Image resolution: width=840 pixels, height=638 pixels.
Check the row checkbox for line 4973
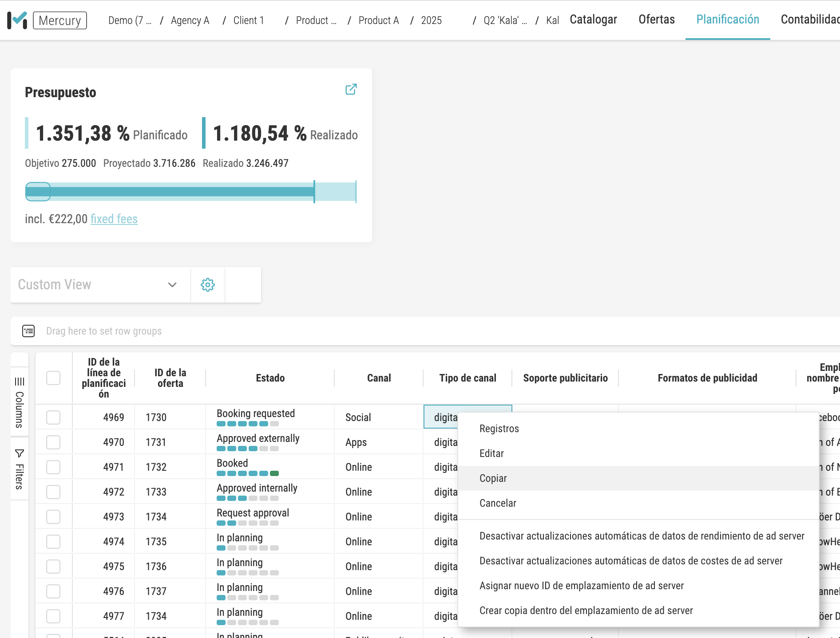pyautogui.click(x=53, y=516)
